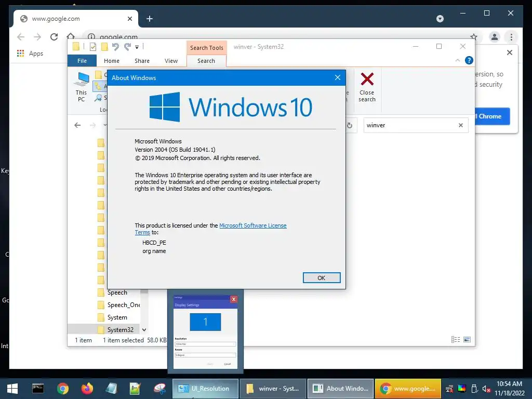Open the Microsoft Software License Terms link
This screenshot has width=532, height=399.
pos(253,225)
